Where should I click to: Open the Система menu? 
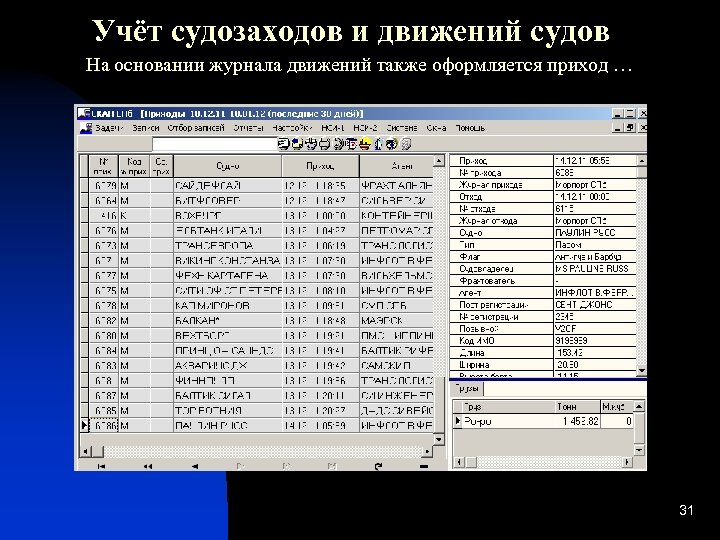coord(402,128)
